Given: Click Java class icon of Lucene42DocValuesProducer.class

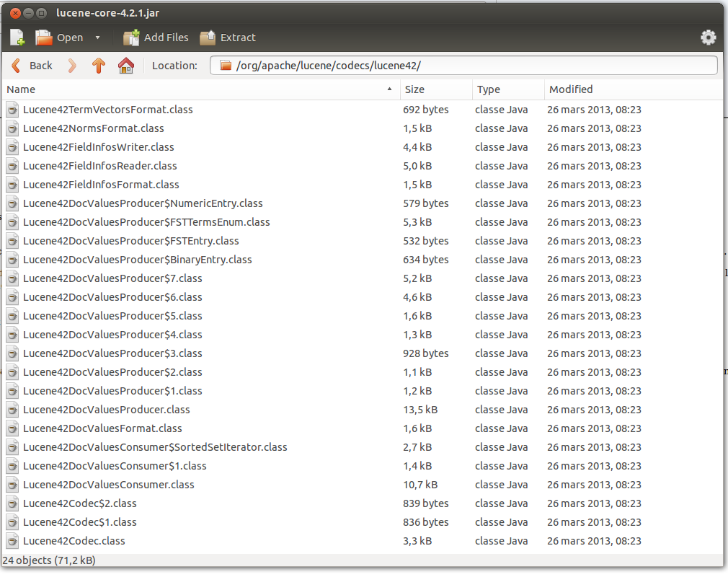Looking at the screenshot, I should (12, 410).
